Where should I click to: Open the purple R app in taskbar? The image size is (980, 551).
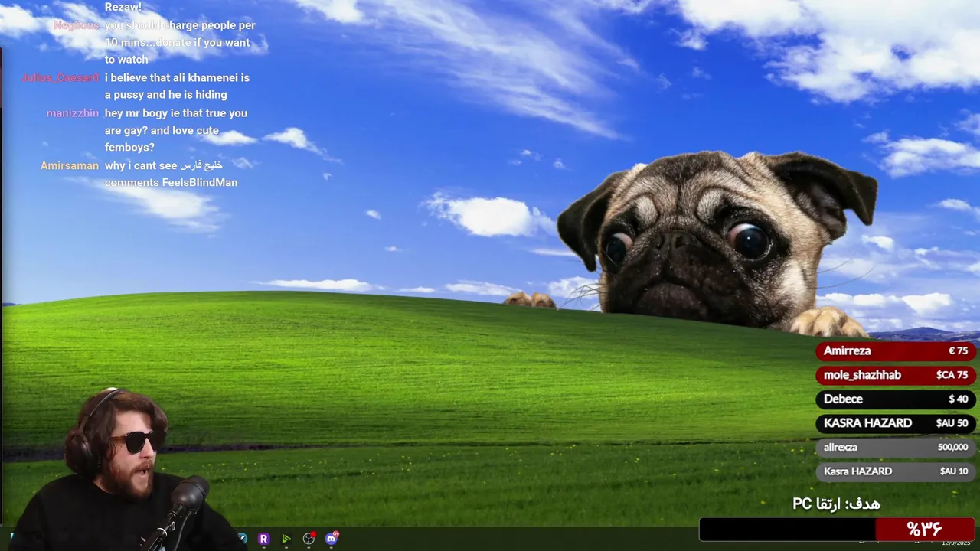tap(263, 539)
